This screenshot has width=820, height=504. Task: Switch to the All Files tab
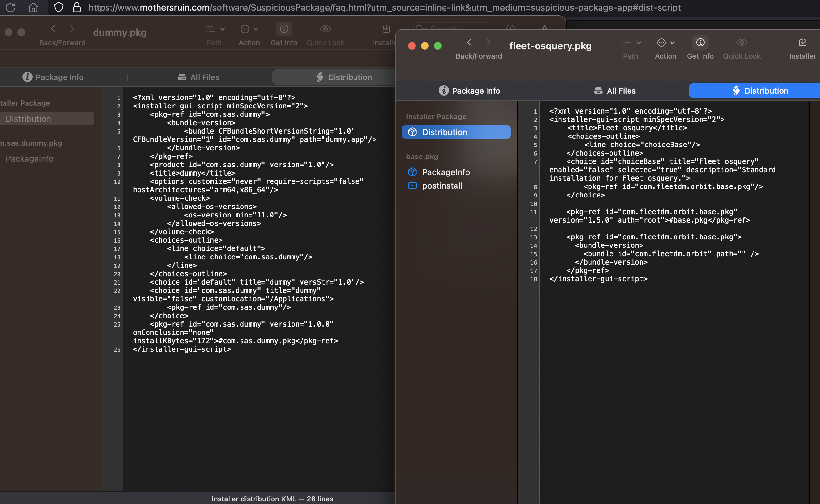point(615,90)
